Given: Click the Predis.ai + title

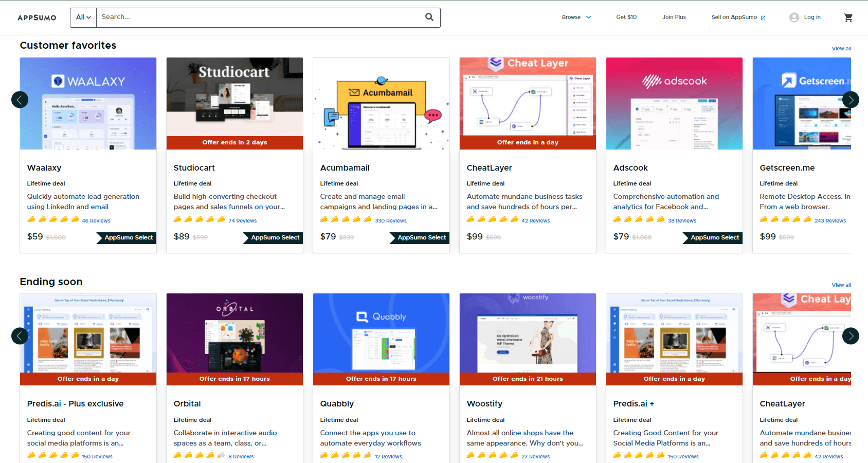Looking at the screenshot, I should 634,404.
